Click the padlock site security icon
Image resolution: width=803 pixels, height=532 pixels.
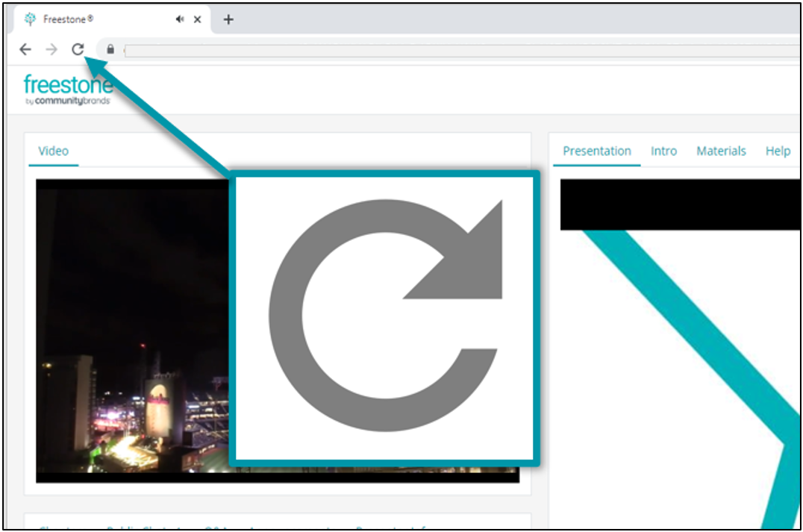tap(110, 49)
